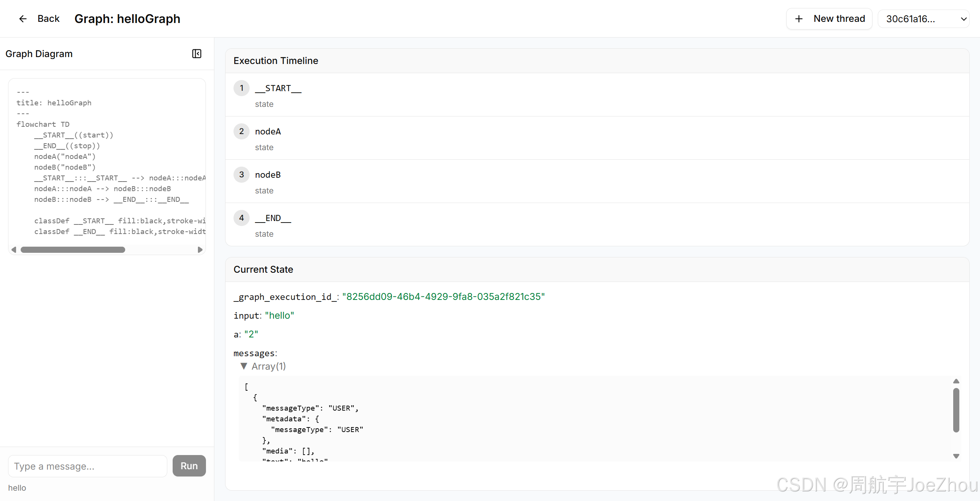Screen dimensions: 980x501
Task: Collapse the messages Array(1) disclosure triangle
Action: [244, 366]
